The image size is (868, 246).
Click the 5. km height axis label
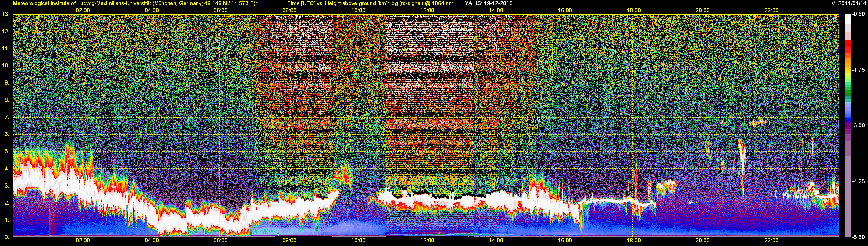click(x=7, y=152)
